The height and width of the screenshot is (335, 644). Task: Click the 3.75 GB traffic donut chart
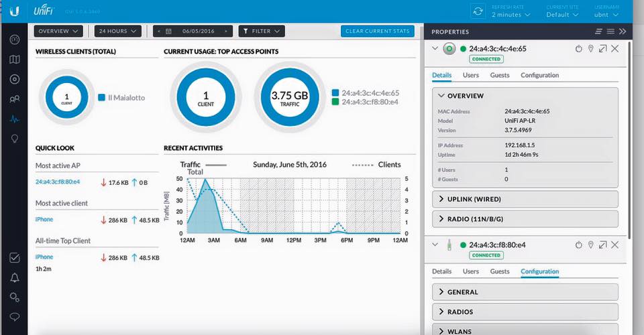[x=290, y=97]
